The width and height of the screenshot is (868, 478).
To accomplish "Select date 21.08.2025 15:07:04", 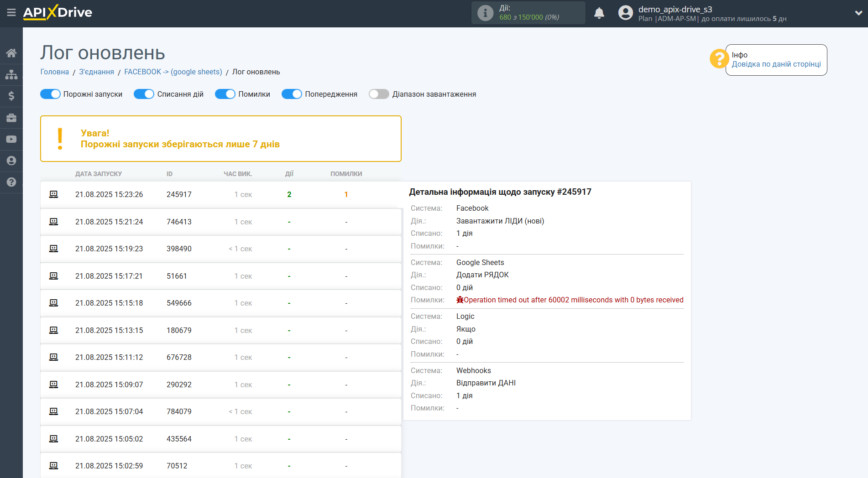I will click(x=109, y=411).
